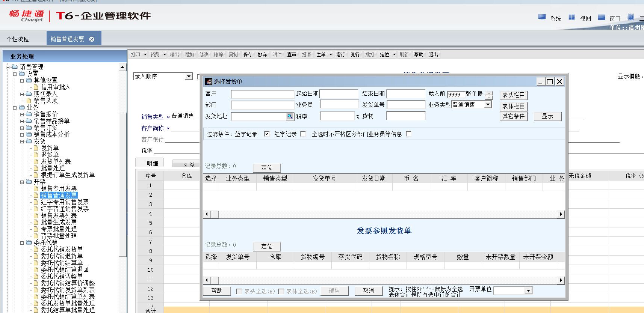Image resolution: width=644 pixels, height=313 pixels.
Task: Click the 起始日期 input field
Action: coord(339,94)
